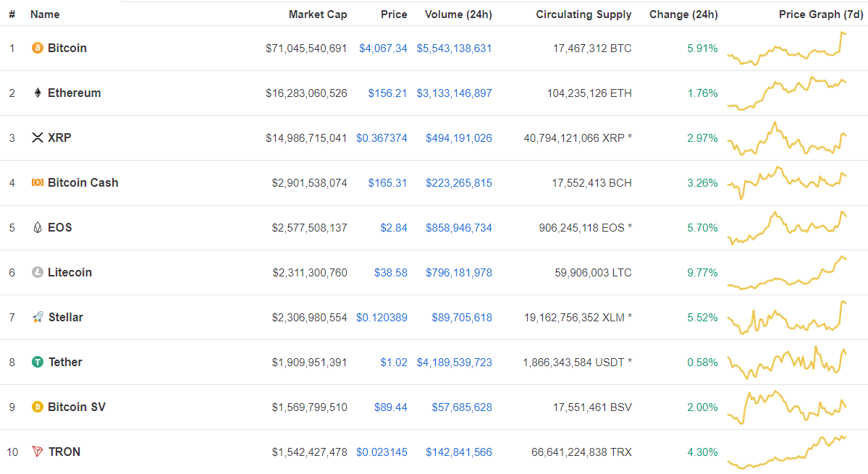Click XRP price $0.367374
868x474 pixels.
pyautogui.click(x=382, y=138)
